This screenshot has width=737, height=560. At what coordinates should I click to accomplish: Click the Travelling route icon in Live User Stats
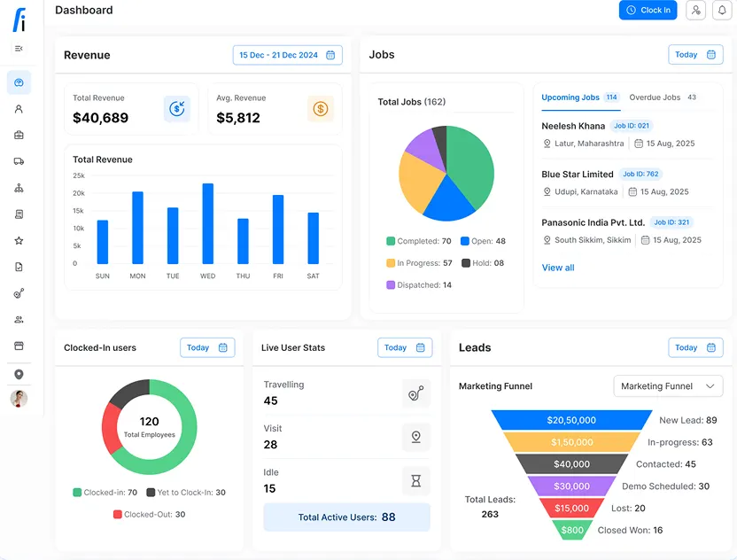(x=416, y=393)
